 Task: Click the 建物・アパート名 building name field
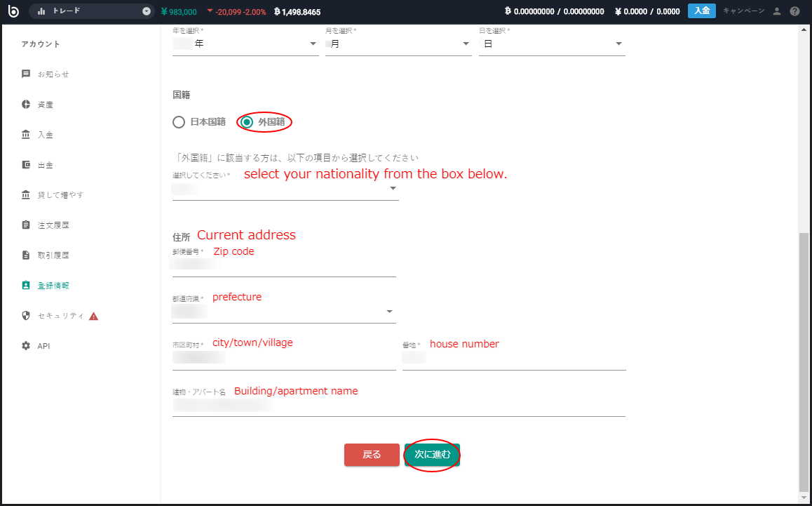click(x=399, y=406)
